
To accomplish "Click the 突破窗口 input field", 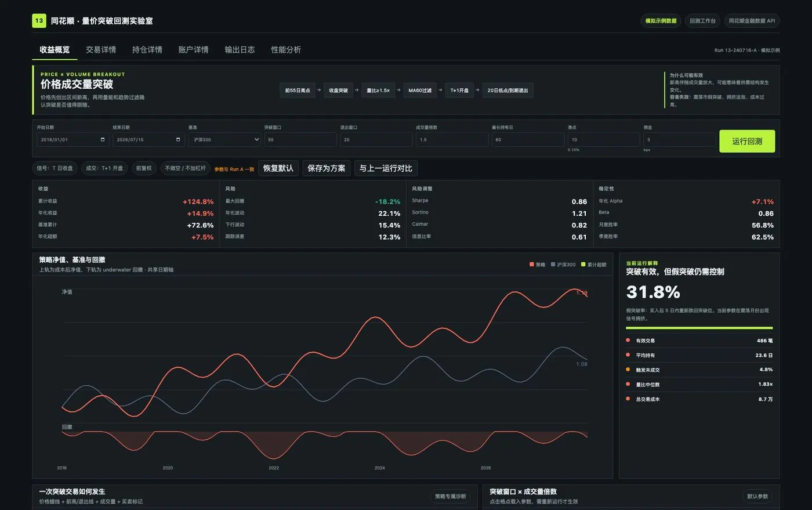I will click(x=300, y=140).
